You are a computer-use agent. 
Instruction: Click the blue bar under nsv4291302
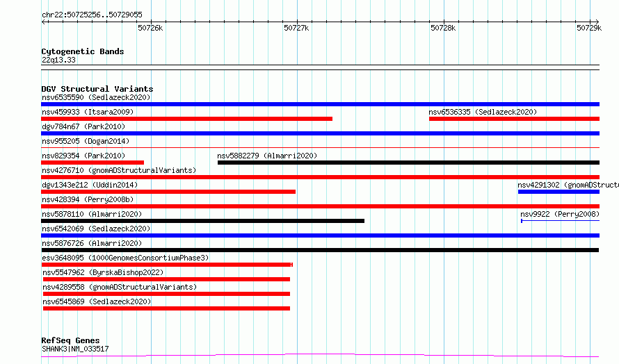558,192
